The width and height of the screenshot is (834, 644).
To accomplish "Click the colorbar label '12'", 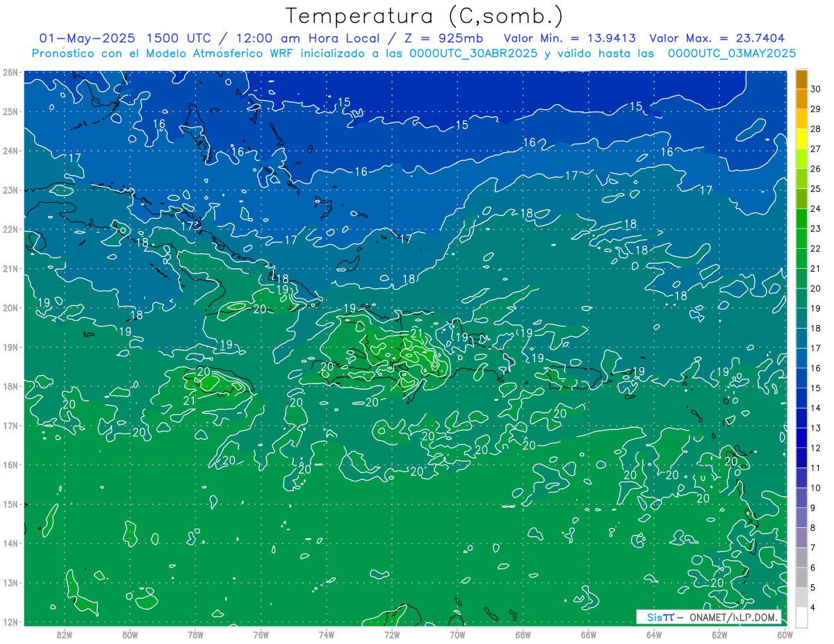I will [x=816, y=448].
